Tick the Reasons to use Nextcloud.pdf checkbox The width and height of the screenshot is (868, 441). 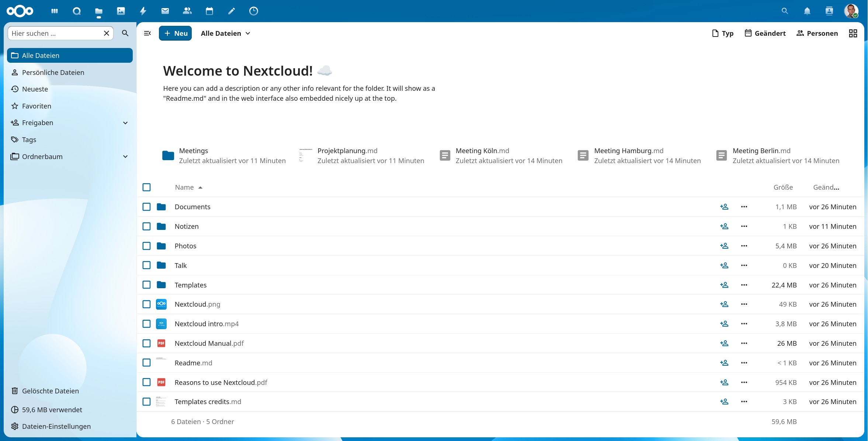click(x=146, y=382)
